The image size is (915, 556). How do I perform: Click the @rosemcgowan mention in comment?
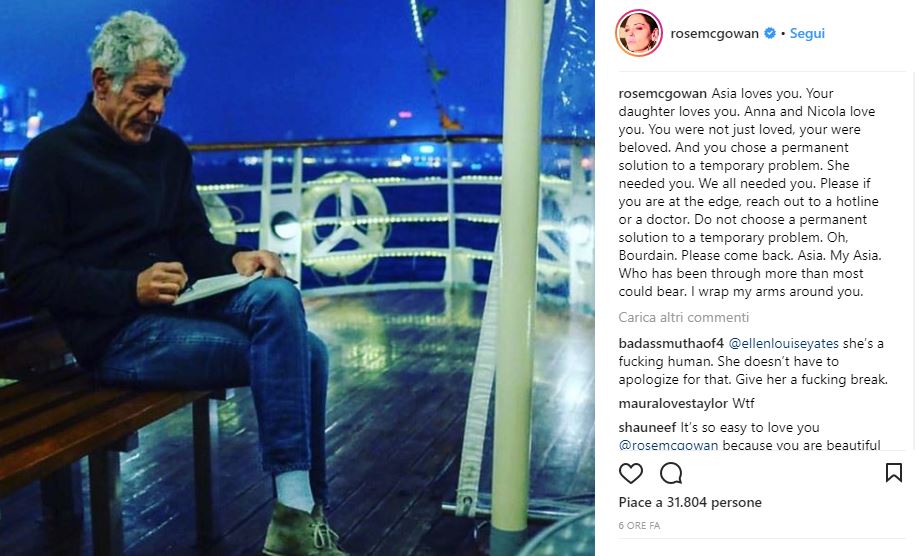pyautogui.click(x=668, y=445)
